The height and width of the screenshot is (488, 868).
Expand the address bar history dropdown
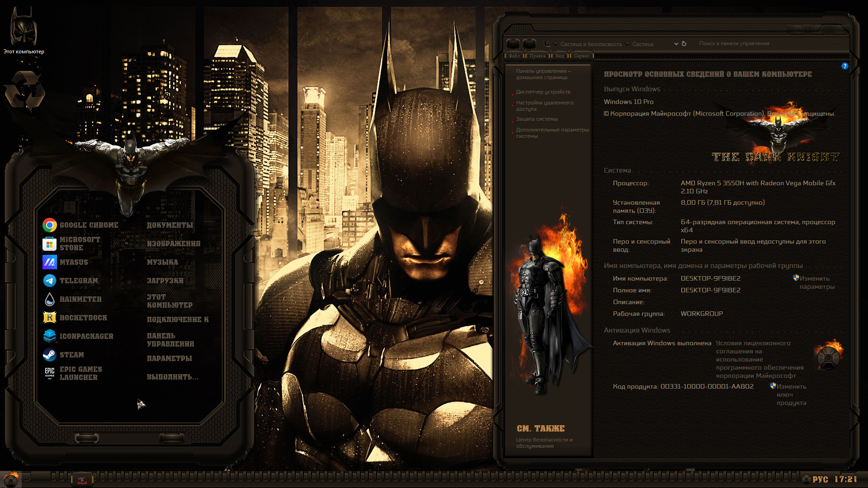(x=676, y=44)
